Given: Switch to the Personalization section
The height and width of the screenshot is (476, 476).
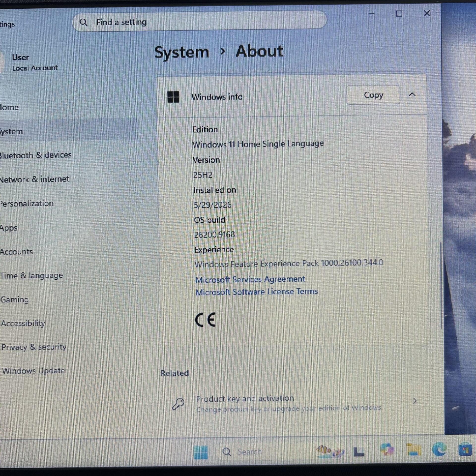Looking at the screenshot, I should click(27, 203).
